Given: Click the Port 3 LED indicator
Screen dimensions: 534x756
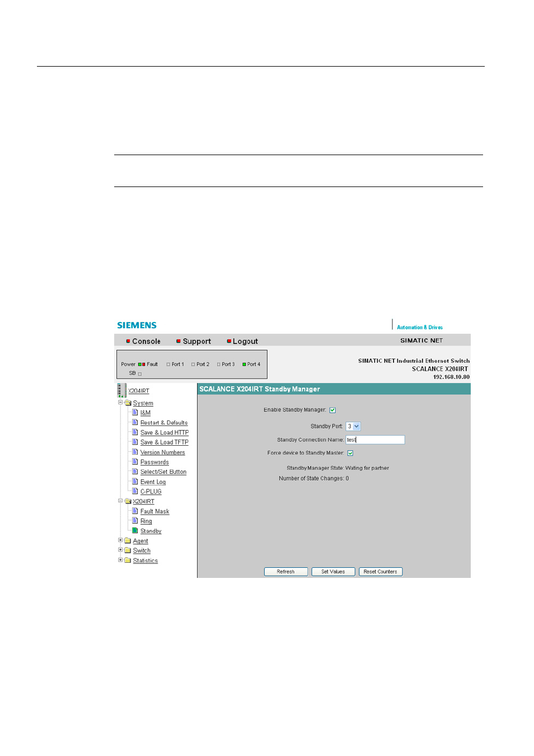Looking at the screenshot, I should 219,365.
